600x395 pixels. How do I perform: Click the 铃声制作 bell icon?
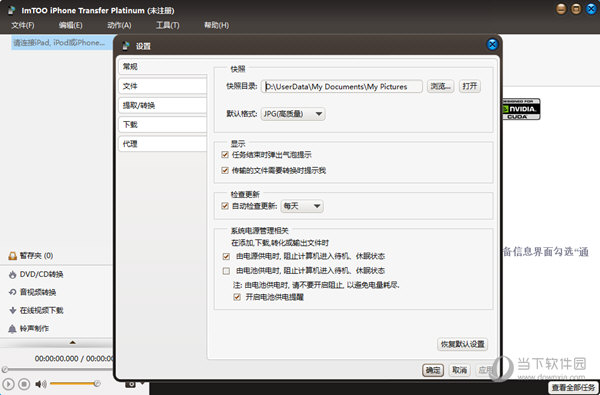pyautogui.click(x=13, y=328)
